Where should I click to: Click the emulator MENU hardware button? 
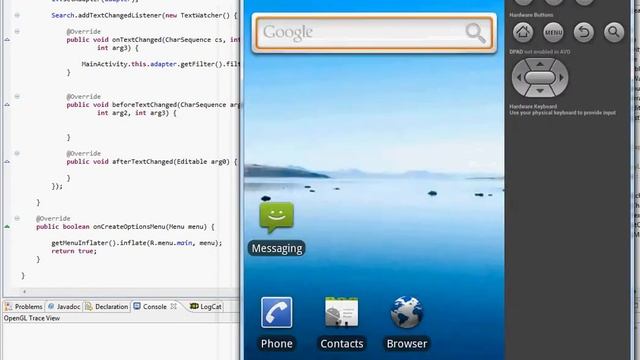[553, 32]
